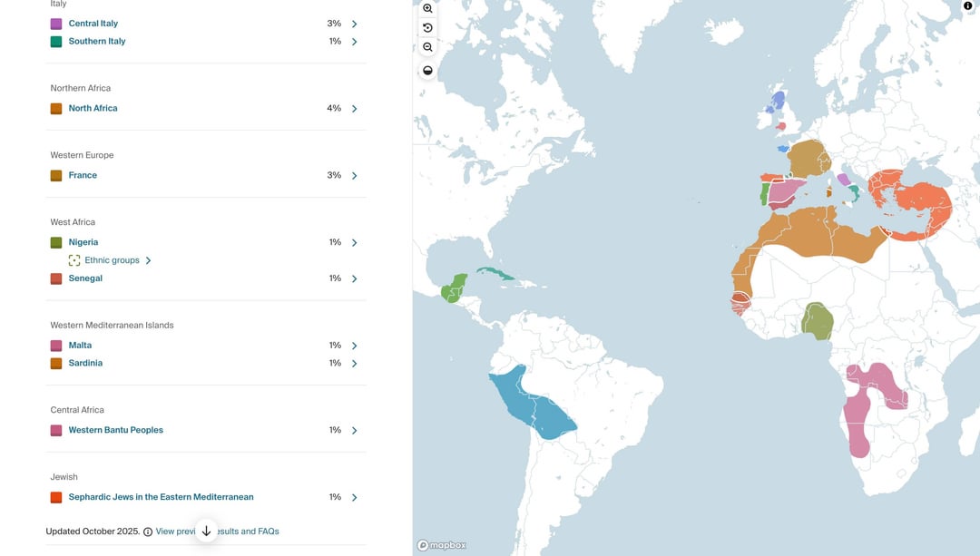The height and width of the screenshot is (556, 980).
Task: Open the Sardinia region link
Action: click(85, 363)
